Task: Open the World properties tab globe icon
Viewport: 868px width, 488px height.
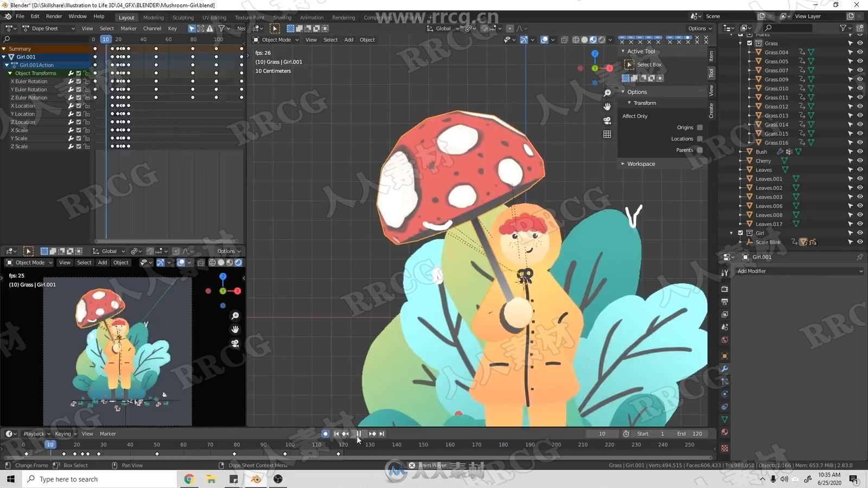Action: click(724, 340)
